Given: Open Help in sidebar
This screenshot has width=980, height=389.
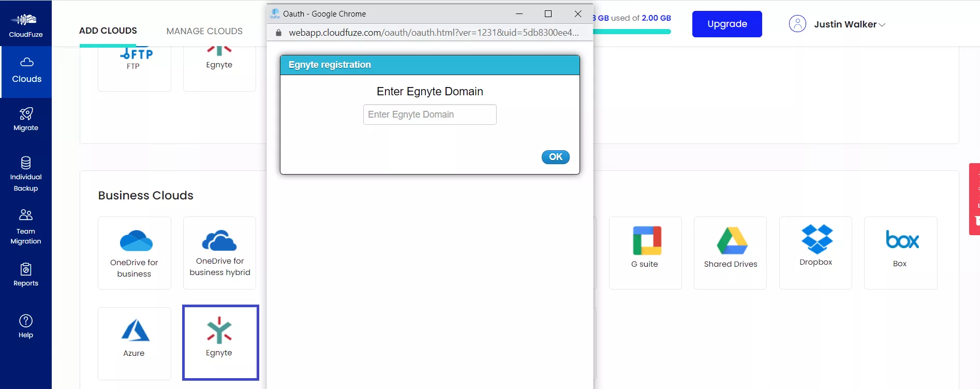Looking at the screenshot, I should point(26,326).
